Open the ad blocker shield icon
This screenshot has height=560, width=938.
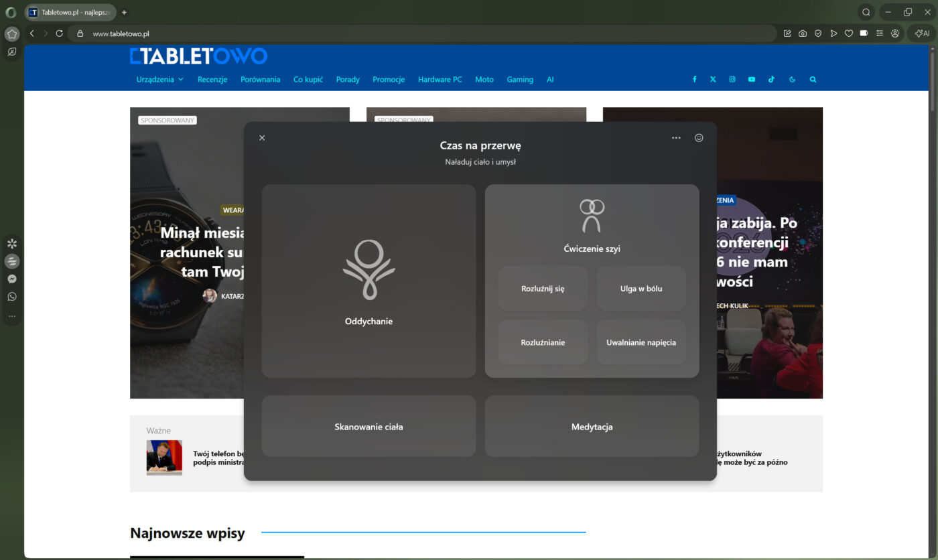[818, 33]
